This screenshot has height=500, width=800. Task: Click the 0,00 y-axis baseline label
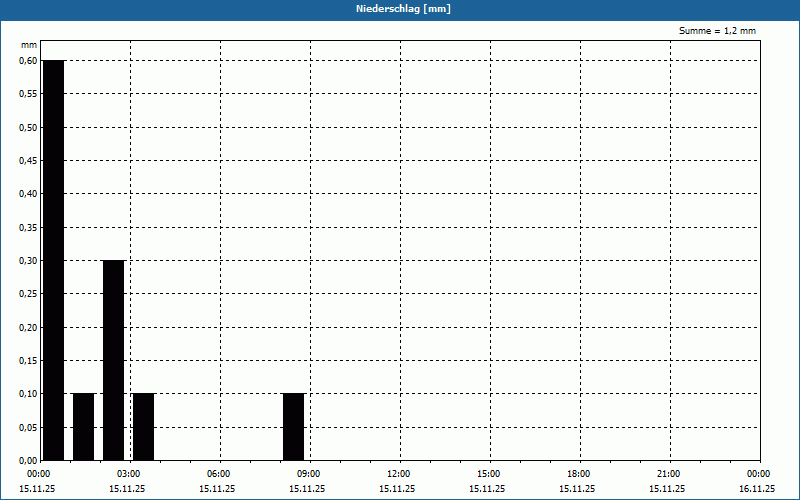coord(28,460)
